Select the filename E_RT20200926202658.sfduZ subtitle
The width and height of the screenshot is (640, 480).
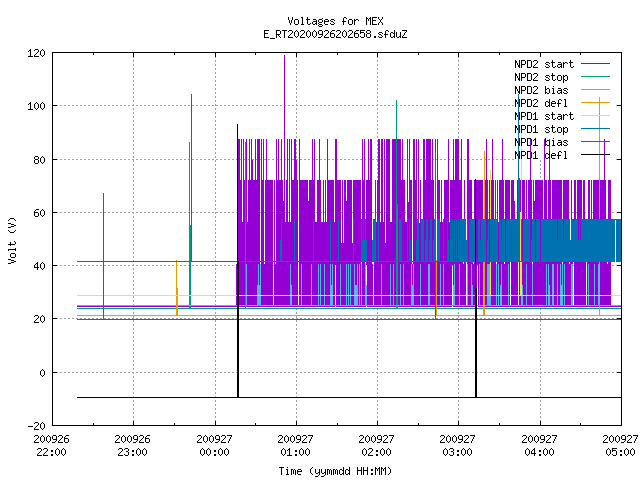click(335, 34)
